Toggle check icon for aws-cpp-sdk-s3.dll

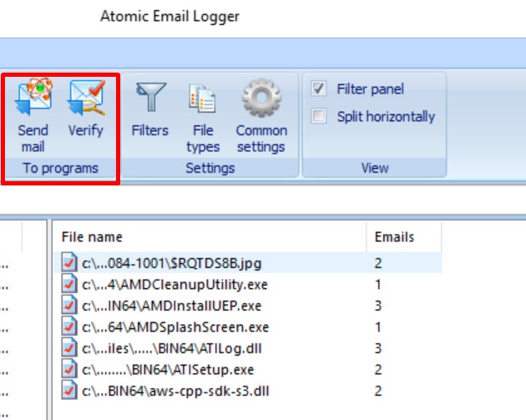[x=69, y=391]
